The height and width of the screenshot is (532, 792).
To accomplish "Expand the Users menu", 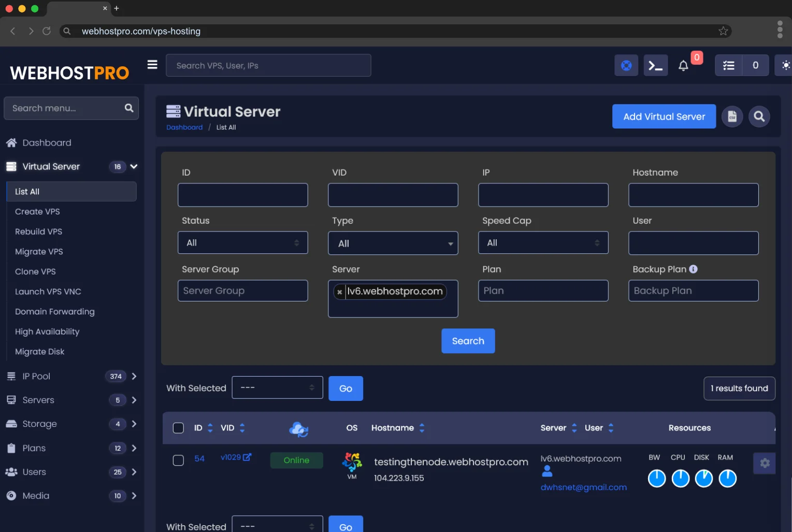I will point(134,472).
